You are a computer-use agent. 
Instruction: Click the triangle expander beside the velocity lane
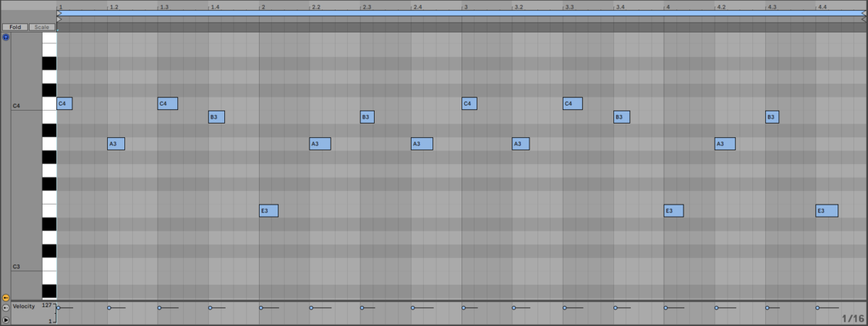click(6, 319)
